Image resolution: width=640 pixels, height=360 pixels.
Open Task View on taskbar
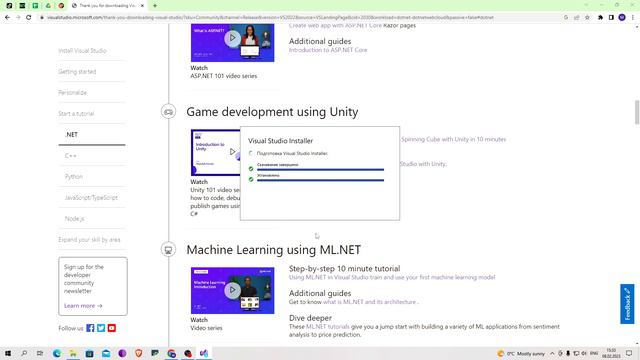point(40,353)
